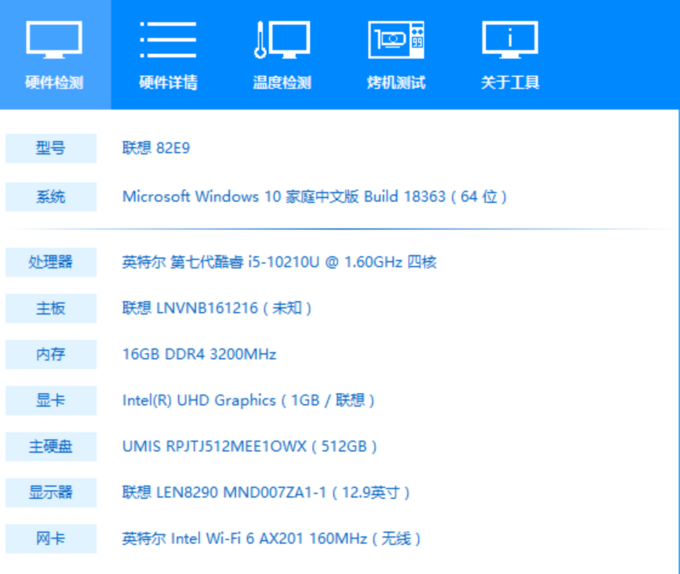Click the 网卡 label
The width and height of the screenshot is (680, 574).
tap(51, 538)
